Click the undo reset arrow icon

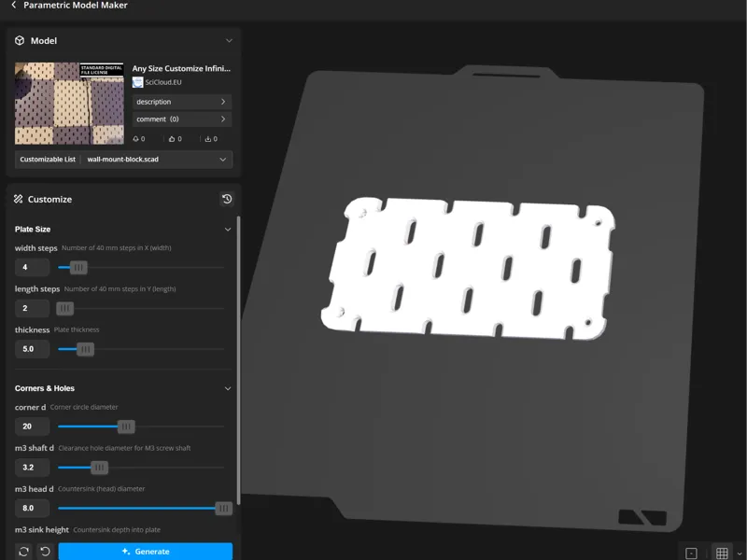45,552
